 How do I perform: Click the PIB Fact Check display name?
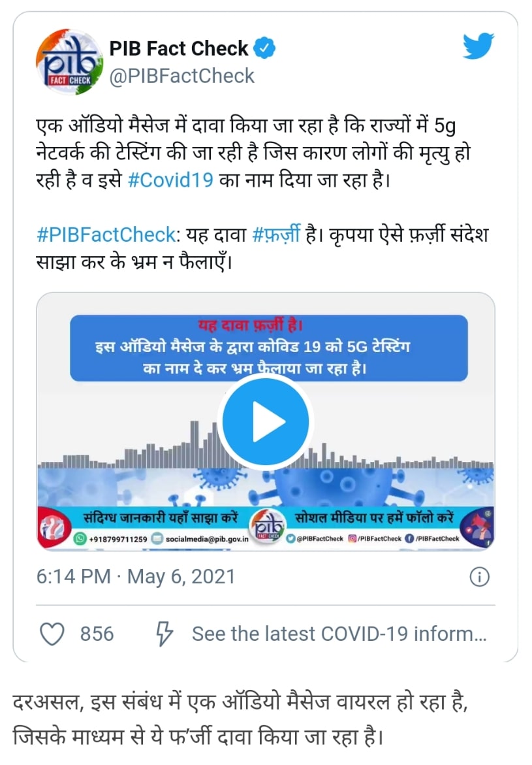pyautogui.click(x=178, y=48)
